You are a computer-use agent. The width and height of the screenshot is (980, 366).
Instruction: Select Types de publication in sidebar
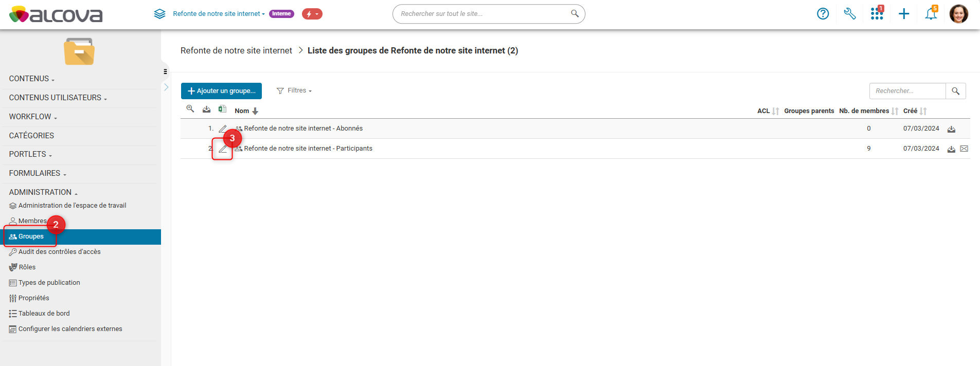pos(49,283)
